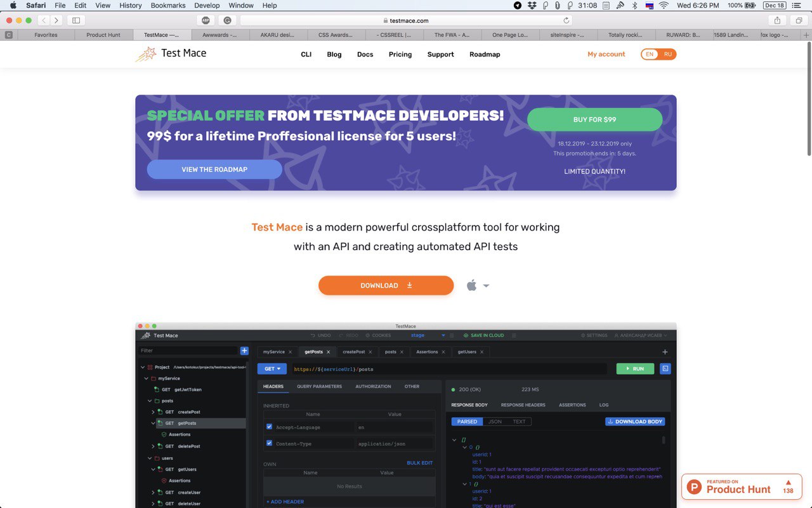
Task: Collapse the Project tree node
Action: point(142,367)
